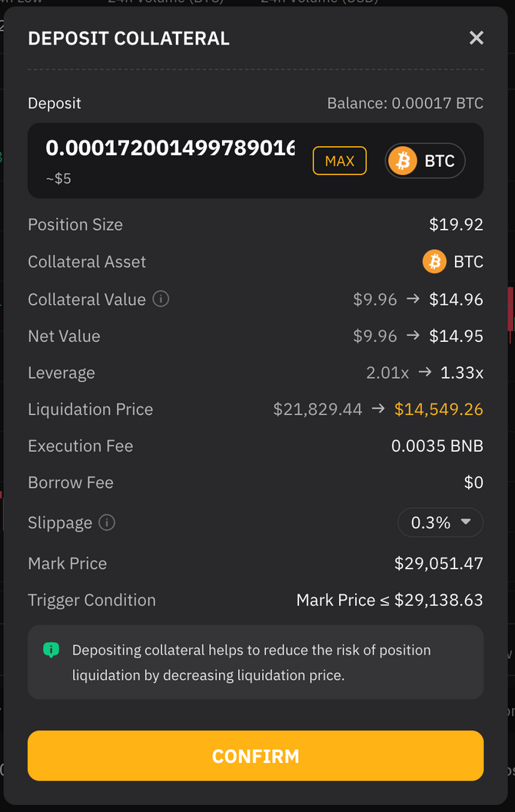Image resolution: width=515 pixels, height=812 pixels.
Task: Click the Bitcoin logo in the token selector
Action: click(403, 161)
